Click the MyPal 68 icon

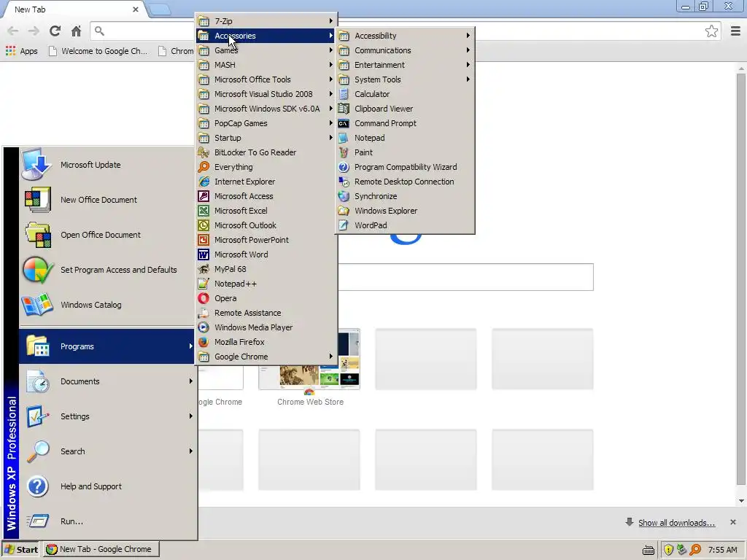pyautogui.click(x=204, y=269)
